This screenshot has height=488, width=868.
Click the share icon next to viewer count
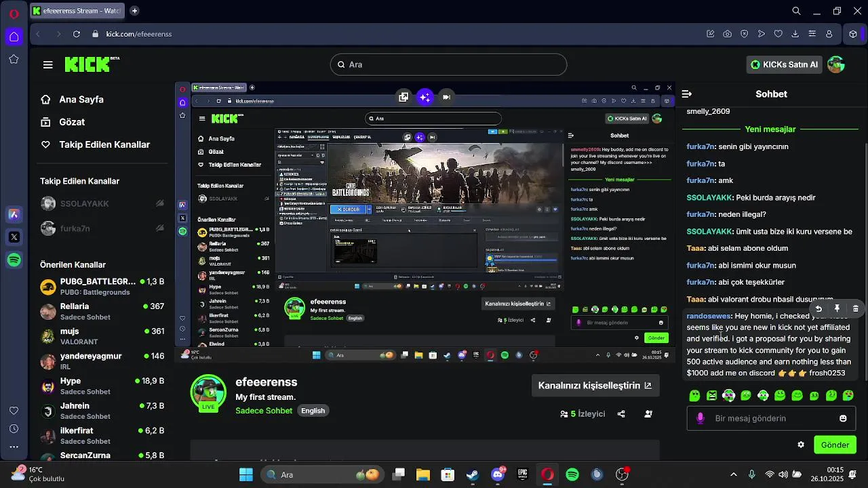(621, 413)
